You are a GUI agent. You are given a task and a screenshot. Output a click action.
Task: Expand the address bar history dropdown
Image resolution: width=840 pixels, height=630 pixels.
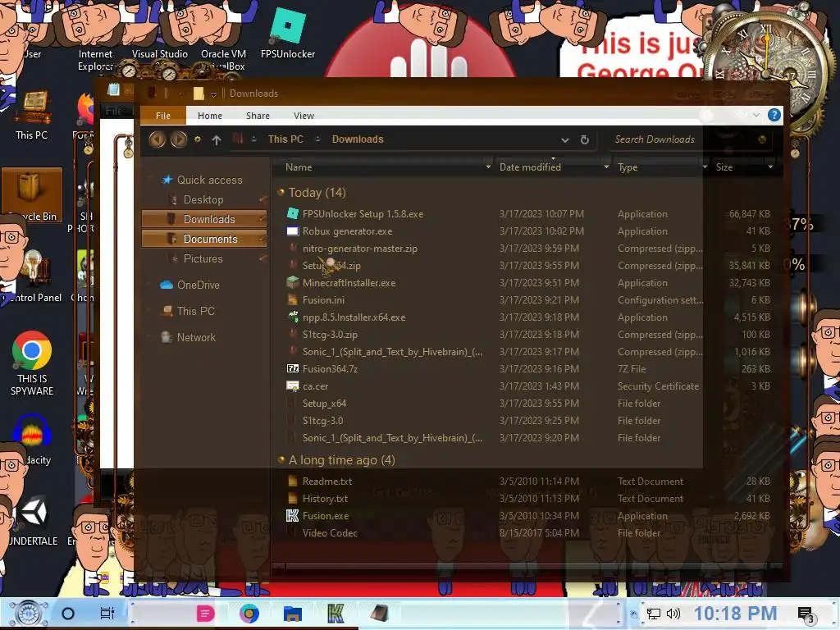click(x=564, y=139)
